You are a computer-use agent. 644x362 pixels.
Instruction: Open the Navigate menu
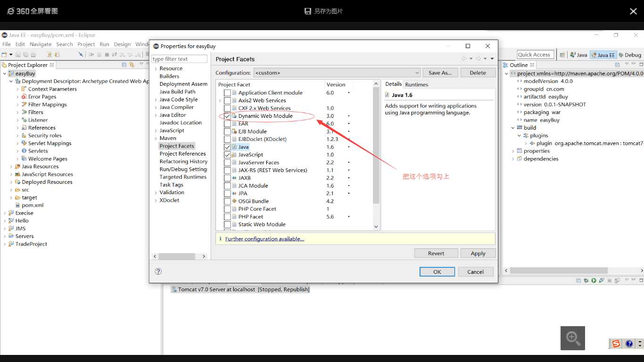click(41, 44)
